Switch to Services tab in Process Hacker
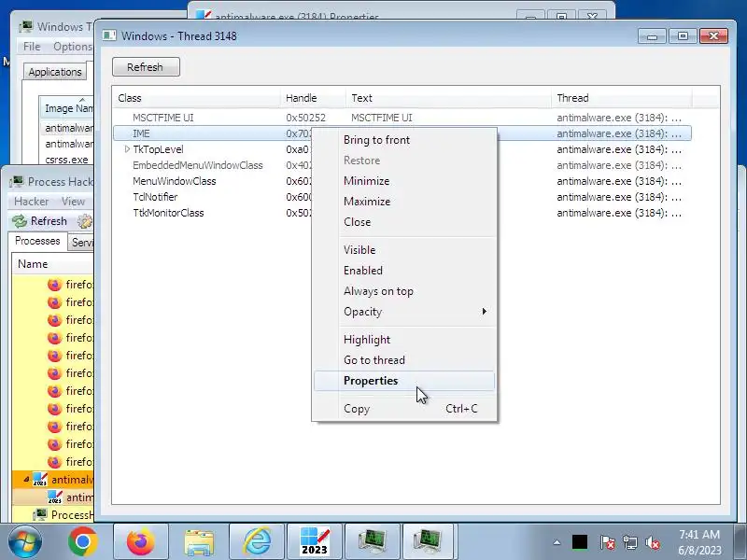Viewport: 747px width, 560px height. tap(81, 243)
